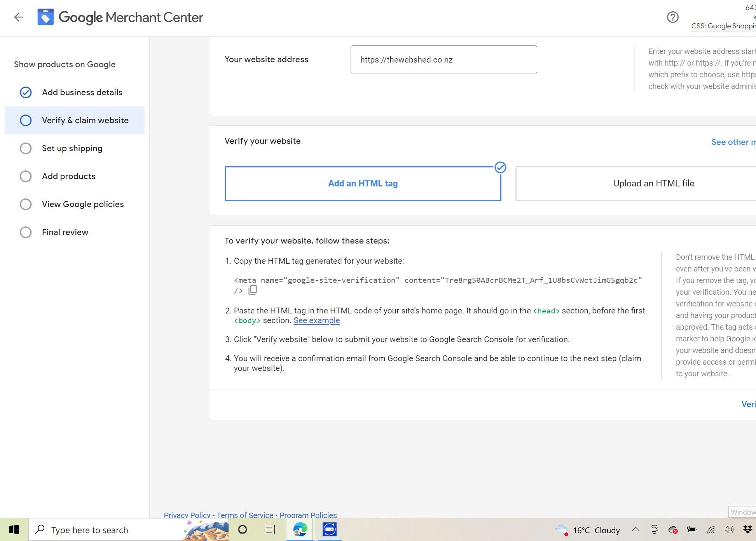Click the Dropbox tray icon

point(747,529)
